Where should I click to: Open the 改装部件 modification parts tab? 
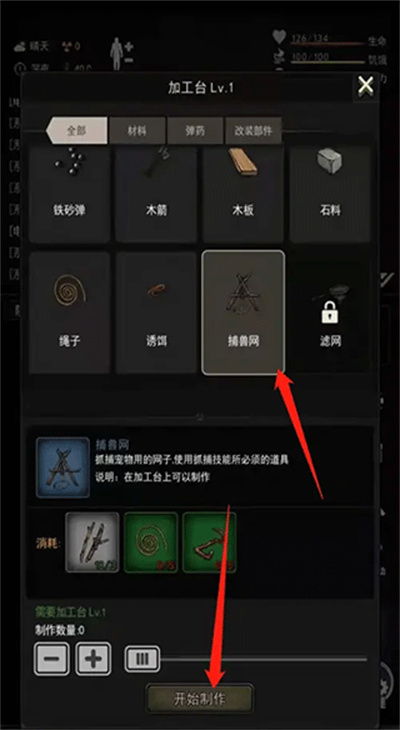point(253,131)
